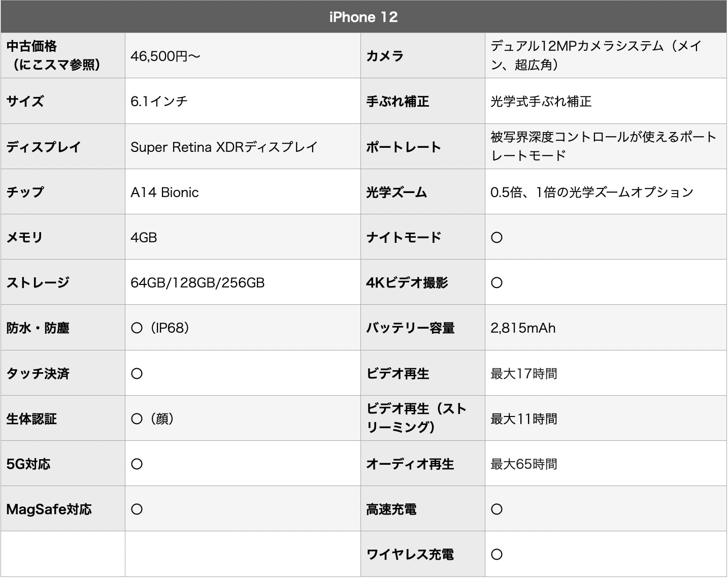Click the circle mark beside 5G対応
Image resolution: width=728 pixels, height=578 pixels.
137,464
